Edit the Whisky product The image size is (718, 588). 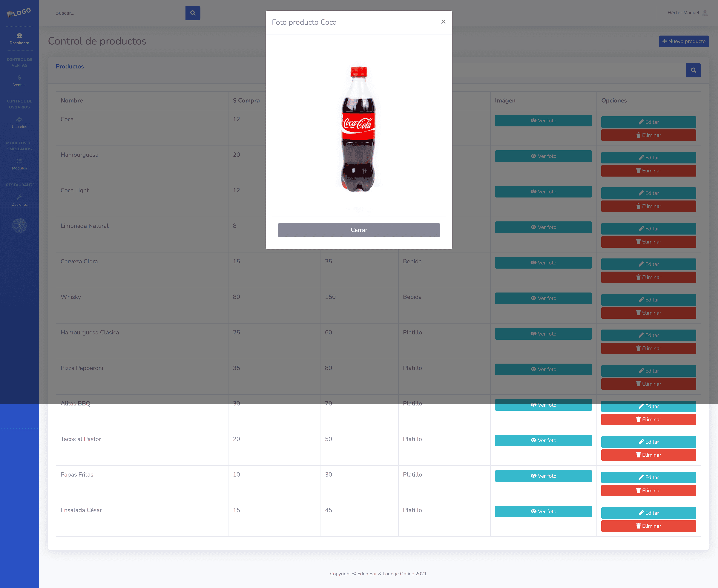pos(649,300)
